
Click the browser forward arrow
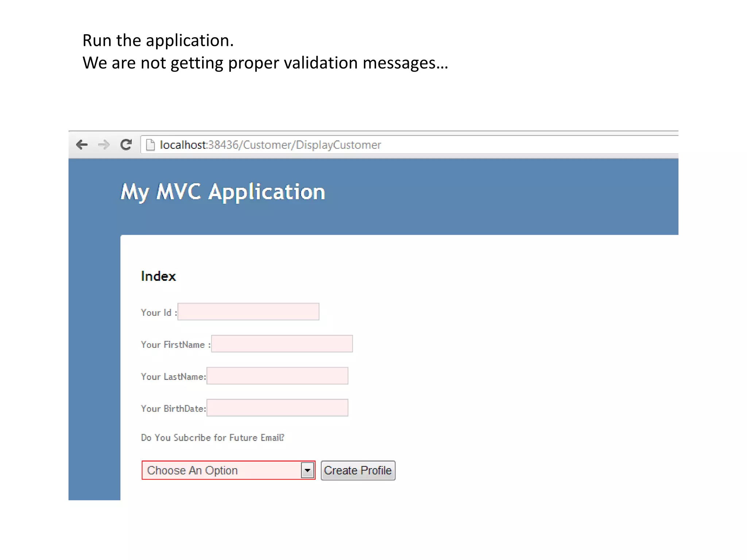[x=104, y=145]
